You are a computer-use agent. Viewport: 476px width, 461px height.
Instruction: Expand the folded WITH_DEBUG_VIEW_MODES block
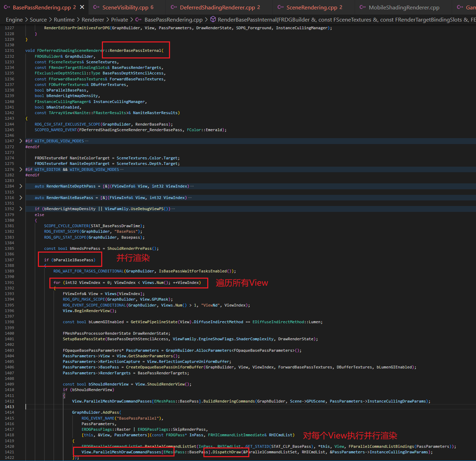(x=21, y=141)
